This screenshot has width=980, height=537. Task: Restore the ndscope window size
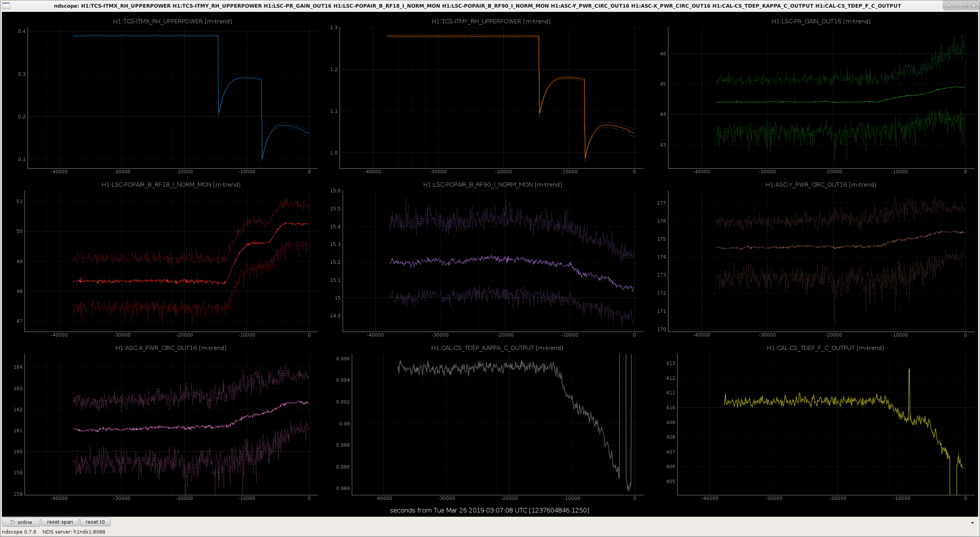965,6
